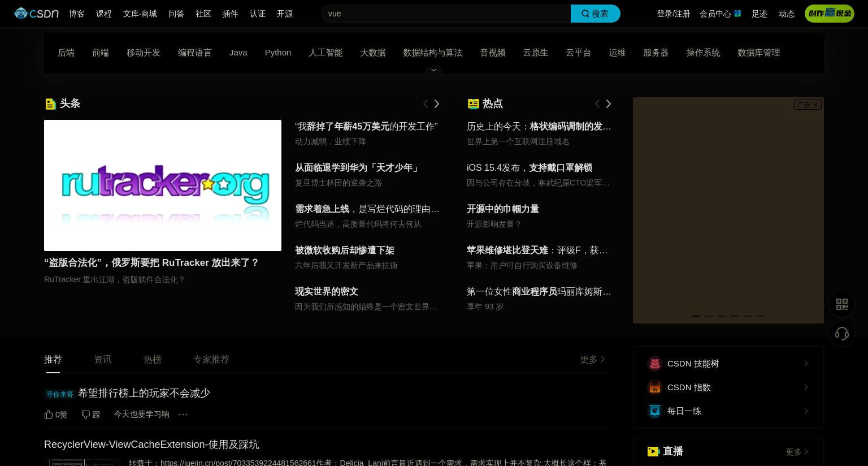Open the 开源 menu

pyautogui.click(x=285, y=14)
